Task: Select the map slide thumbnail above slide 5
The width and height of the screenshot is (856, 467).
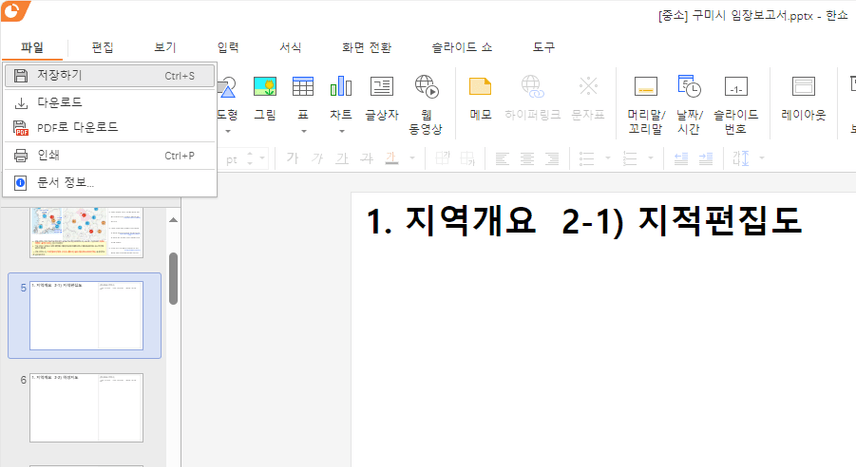Action: [x=86, y=233]
